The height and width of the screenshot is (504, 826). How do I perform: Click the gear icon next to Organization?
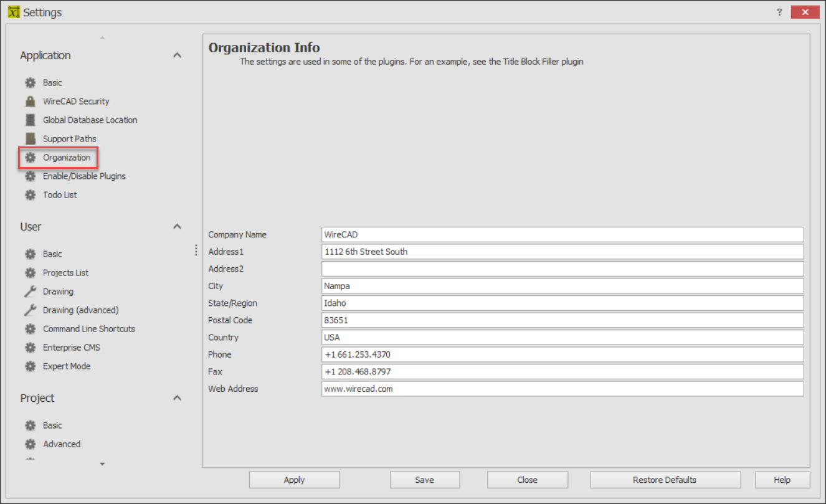[x=30, y=158]
